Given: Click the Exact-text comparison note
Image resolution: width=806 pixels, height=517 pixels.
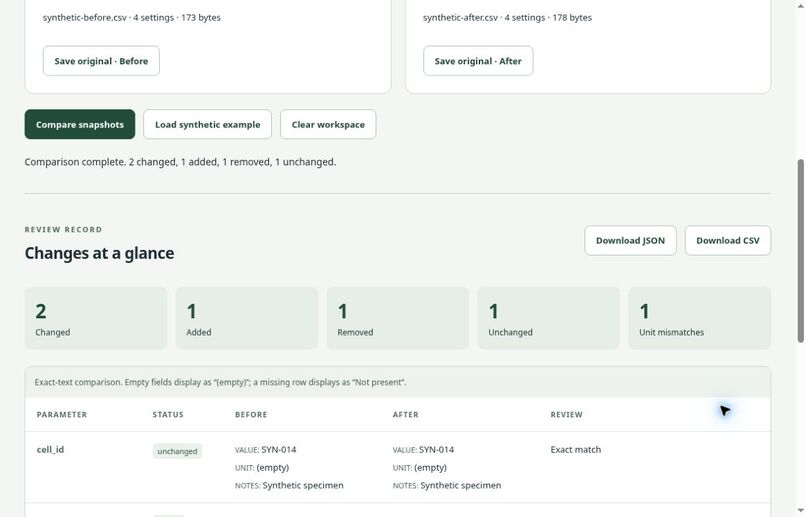Looking at the screenshot, I should coord(220,382).
